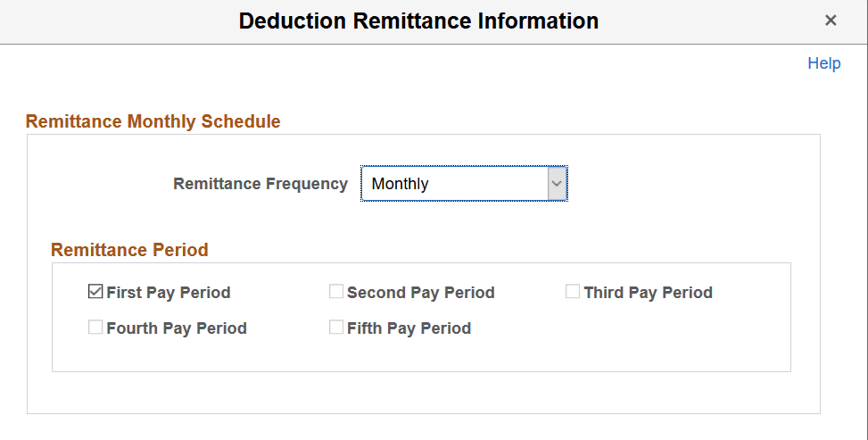Select the Fifth Pay Period checkbox
868x440 pixels.
tap(336, 328)
